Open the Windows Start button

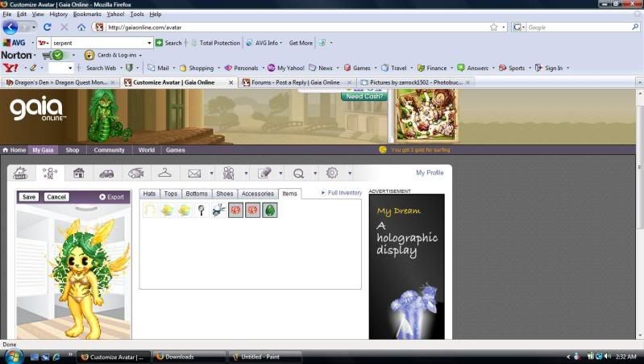click(x=12, y=357)
